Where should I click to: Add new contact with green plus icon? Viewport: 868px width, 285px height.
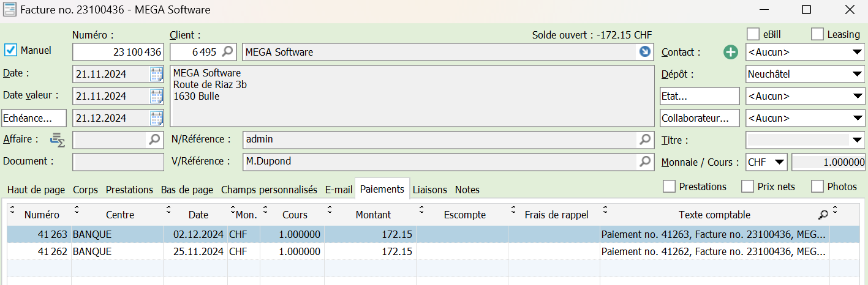coord(731,53)
